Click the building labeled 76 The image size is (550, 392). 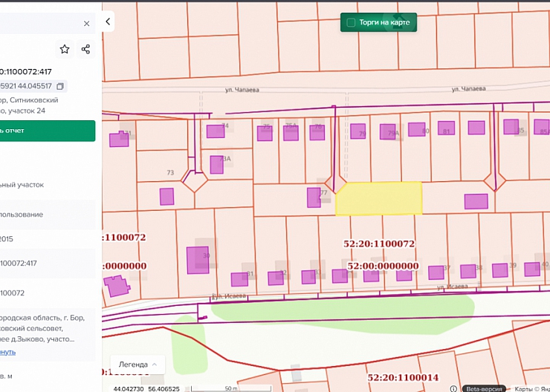click(x=317, y=133)
